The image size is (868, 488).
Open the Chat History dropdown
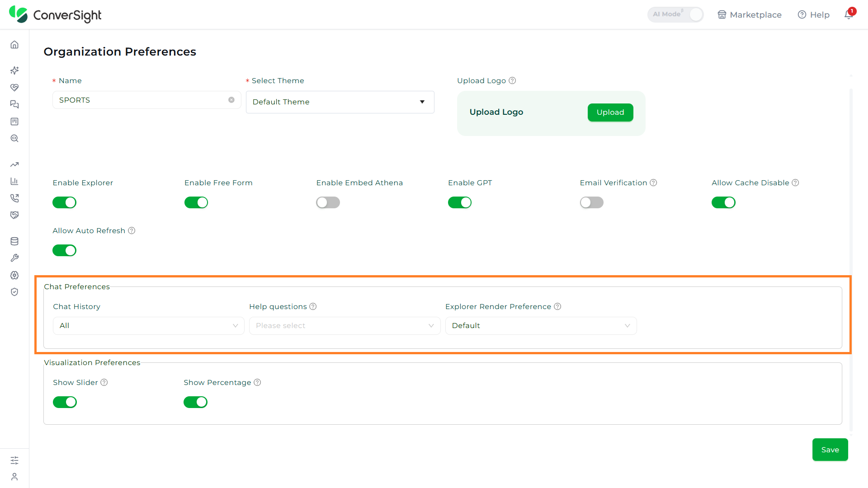click(x=149, y=326)
